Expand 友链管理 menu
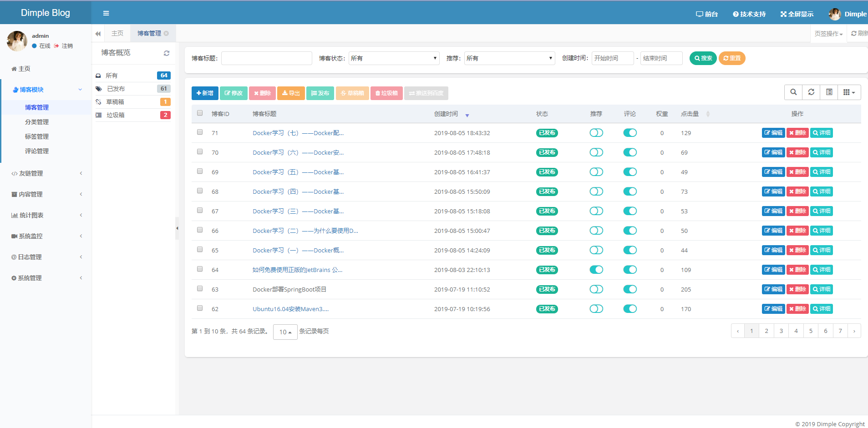The height and width of the screenshot is (428, 868). pyautogui.click(x=46, y=173)
